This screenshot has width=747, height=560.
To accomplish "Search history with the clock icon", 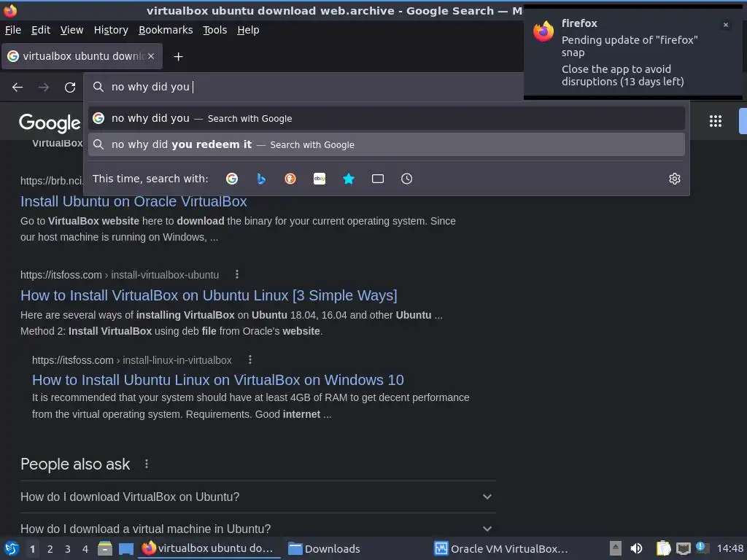I will coord(407,179).
